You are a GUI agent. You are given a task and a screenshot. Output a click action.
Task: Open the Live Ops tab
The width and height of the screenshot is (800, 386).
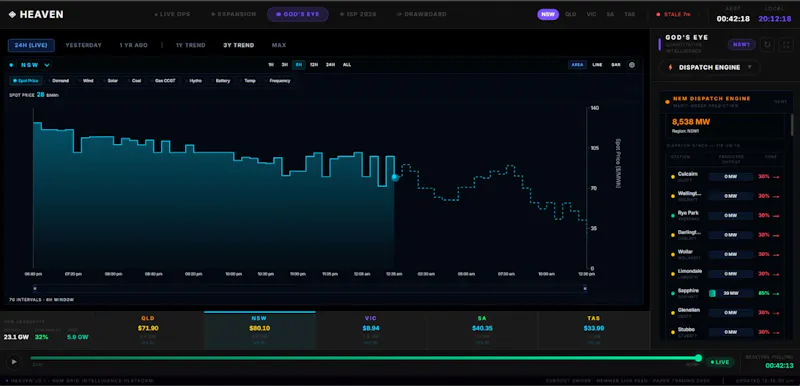click(x=172, y=14)
